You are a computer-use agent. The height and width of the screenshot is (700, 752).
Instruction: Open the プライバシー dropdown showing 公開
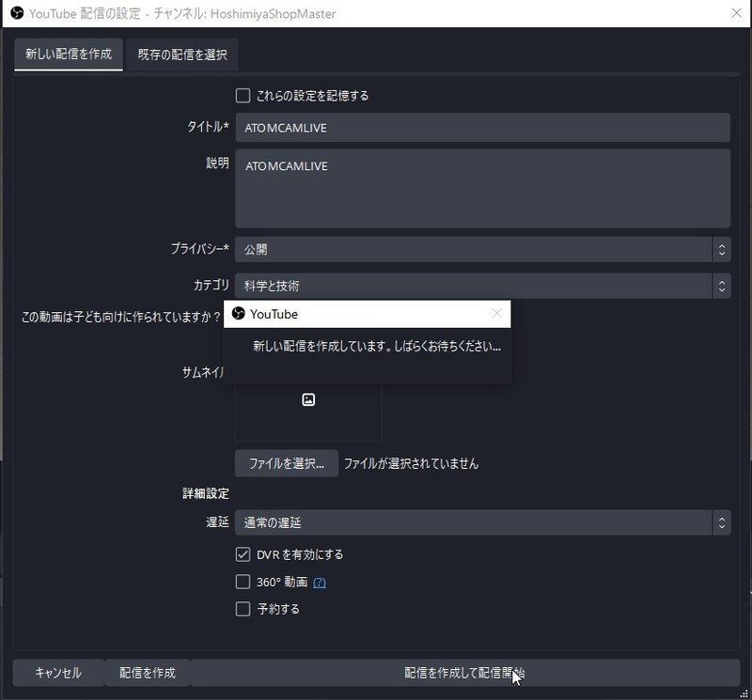tap(482, 249)
